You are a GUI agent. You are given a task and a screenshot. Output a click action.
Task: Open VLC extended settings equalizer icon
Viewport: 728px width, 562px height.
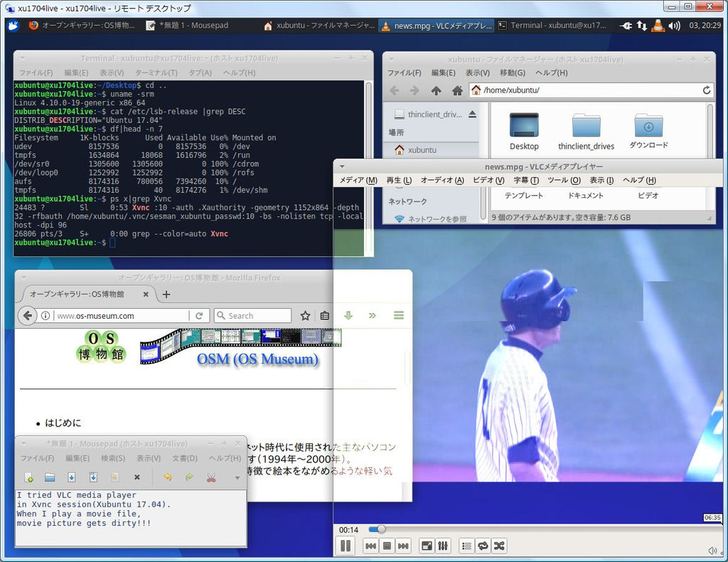443,546
